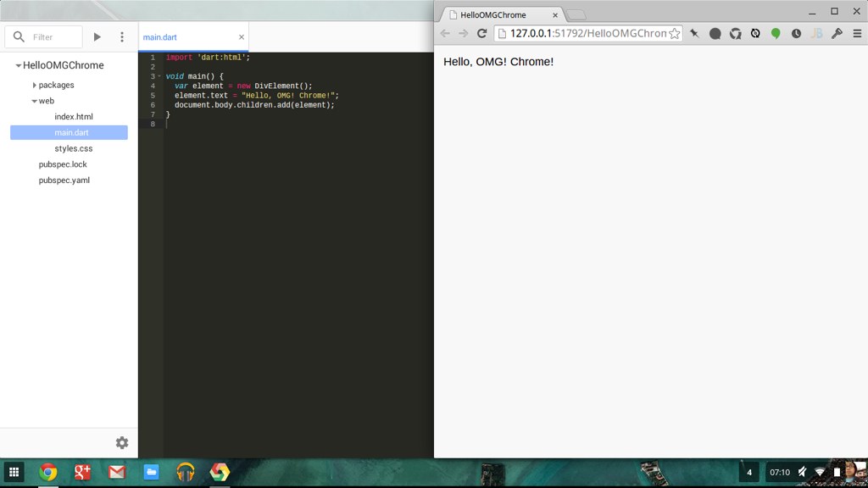
Task: Open Google Play Music from the shelf
Action: click(185, 472)
